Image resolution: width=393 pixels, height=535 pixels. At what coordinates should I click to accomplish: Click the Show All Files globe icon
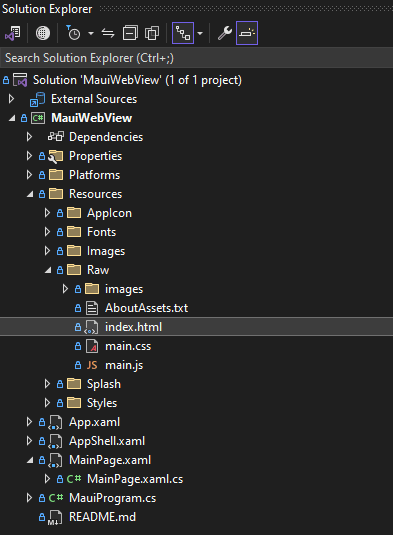tap(43, 33)
